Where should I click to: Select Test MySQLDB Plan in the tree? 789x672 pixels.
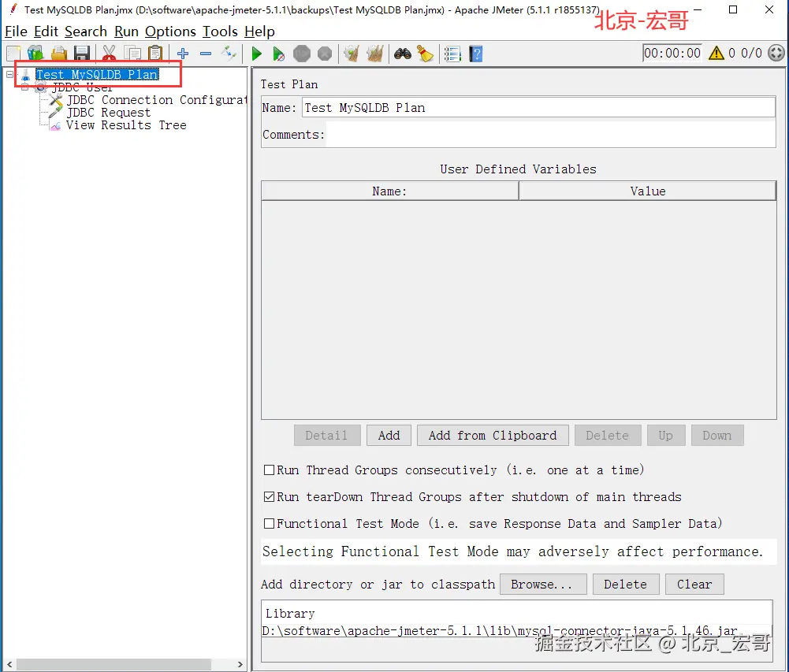97,74
